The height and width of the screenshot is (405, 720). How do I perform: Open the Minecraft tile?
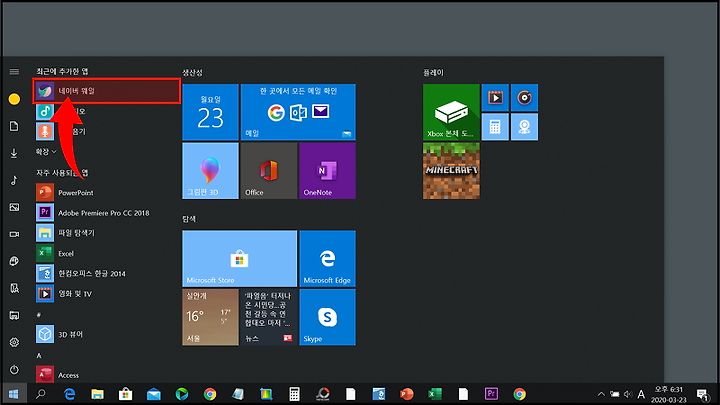tap(451, 171)
